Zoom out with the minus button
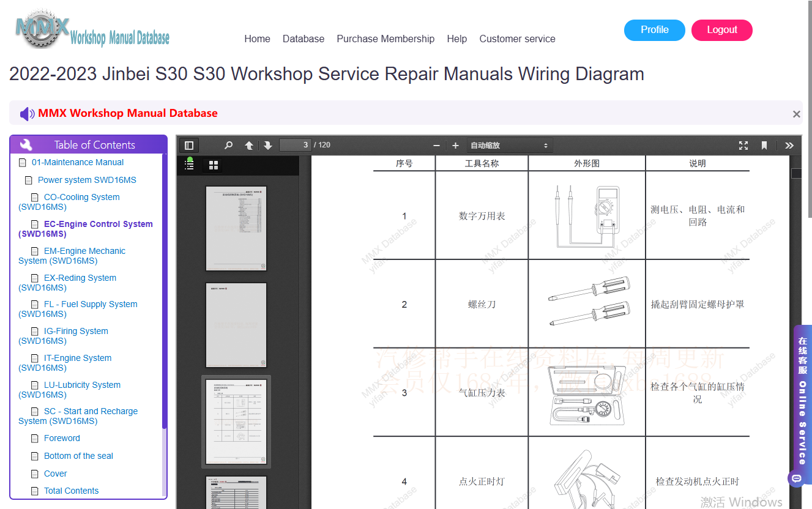Screen dimensions: 812x509 [x=436, y=146]
